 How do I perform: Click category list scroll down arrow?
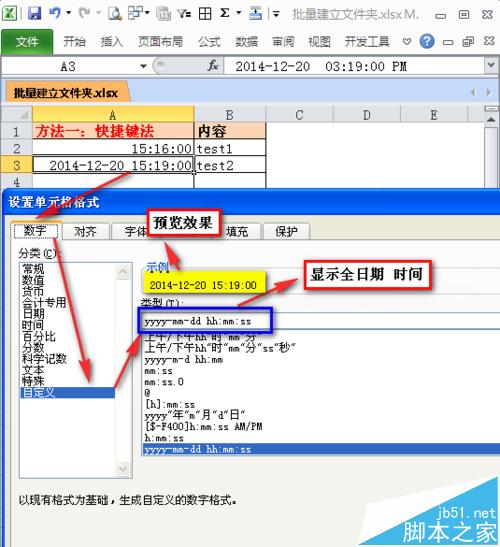123,468
